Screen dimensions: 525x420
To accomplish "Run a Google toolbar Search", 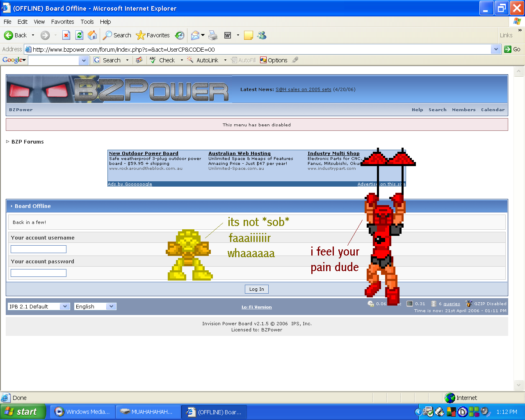I will (111, 60).
